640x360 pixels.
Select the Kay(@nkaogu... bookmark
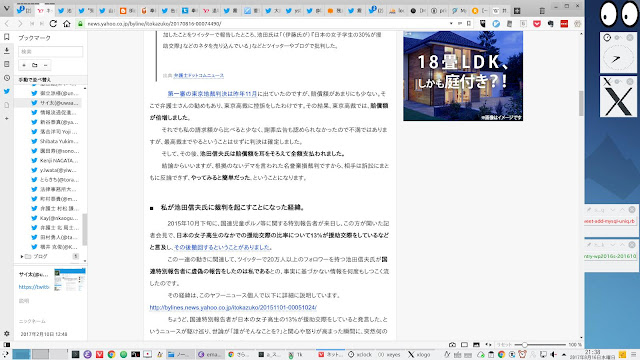[55, 218]
